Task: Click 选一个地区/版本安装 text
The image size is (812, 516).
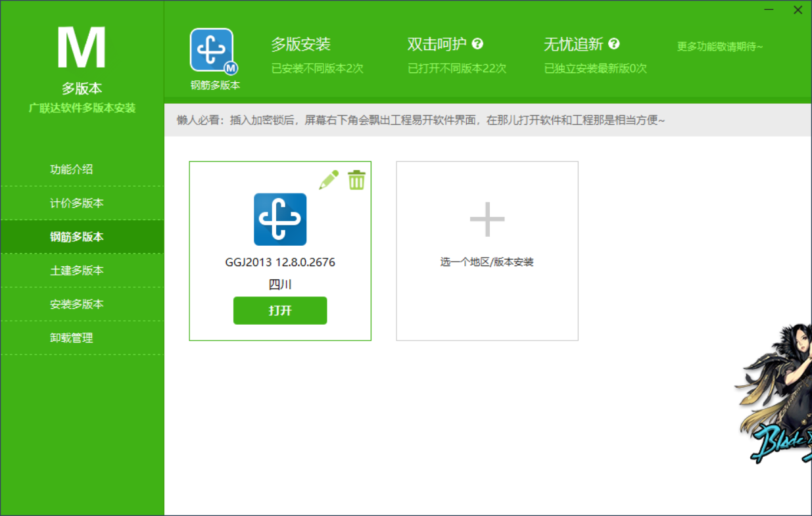Action: pyautogui.click(x=487, y=262)
